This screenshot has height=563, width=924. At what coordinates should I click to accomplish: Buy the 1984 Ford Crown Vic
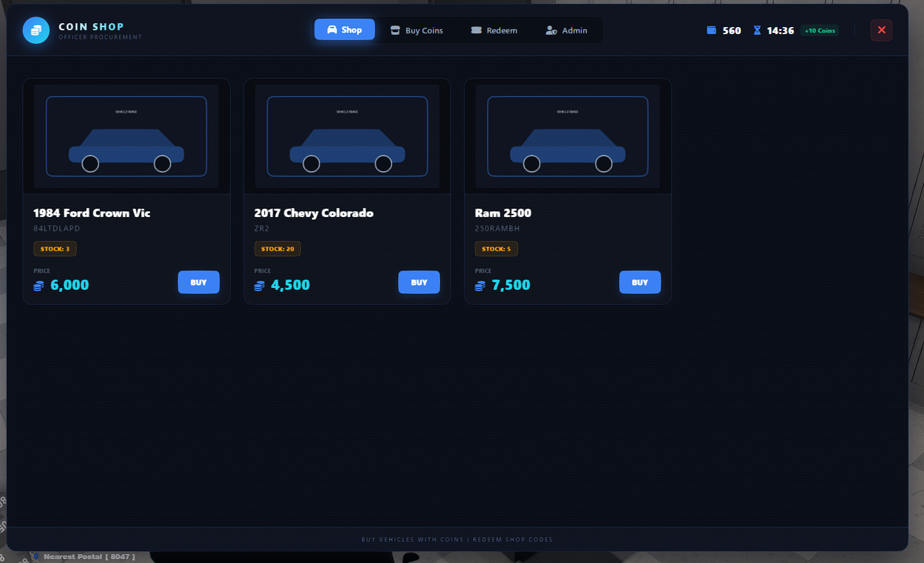point(198,282)
